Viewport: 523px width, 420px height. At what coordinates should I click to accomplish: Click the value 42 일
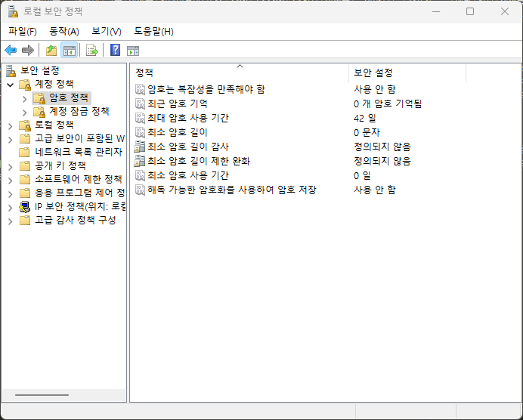point(364,118)
